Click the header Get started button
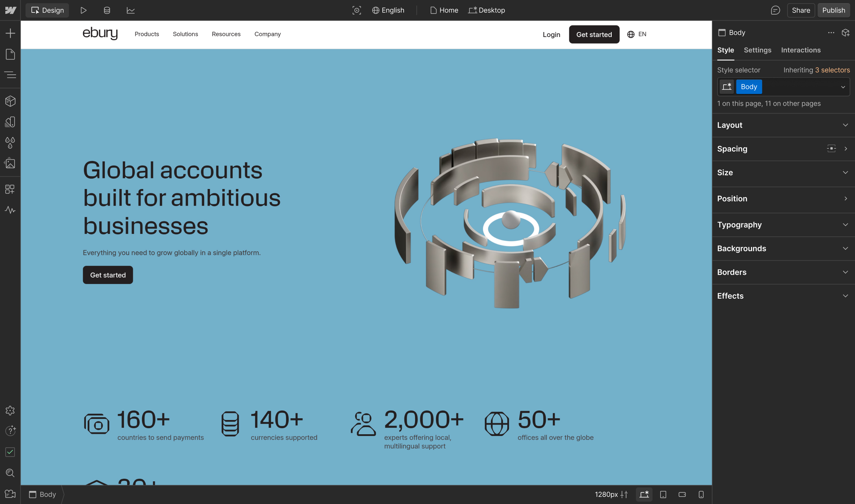Screen dimensions: 855x504 click(594, 35)
